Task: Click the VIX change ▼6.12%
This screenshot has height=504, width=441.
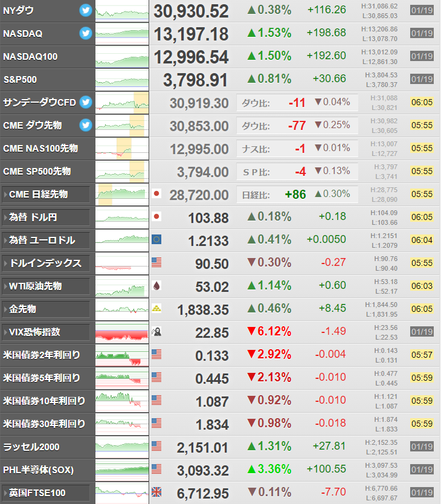Action: coord(269,331)
